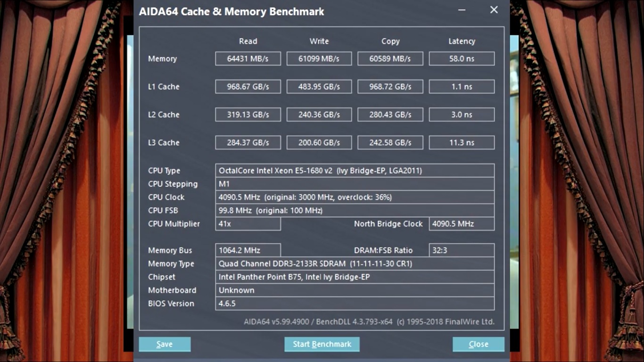Click North Bridge Clock field 4090.5 MHz
Screen dimensions: 644x362
(x=462, y=224)
